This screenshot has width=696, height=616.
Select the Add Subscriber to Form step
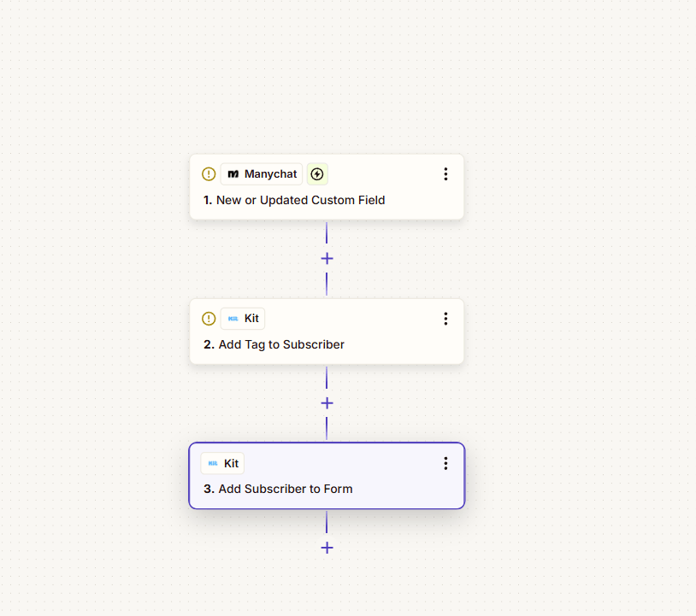point(327,476)
